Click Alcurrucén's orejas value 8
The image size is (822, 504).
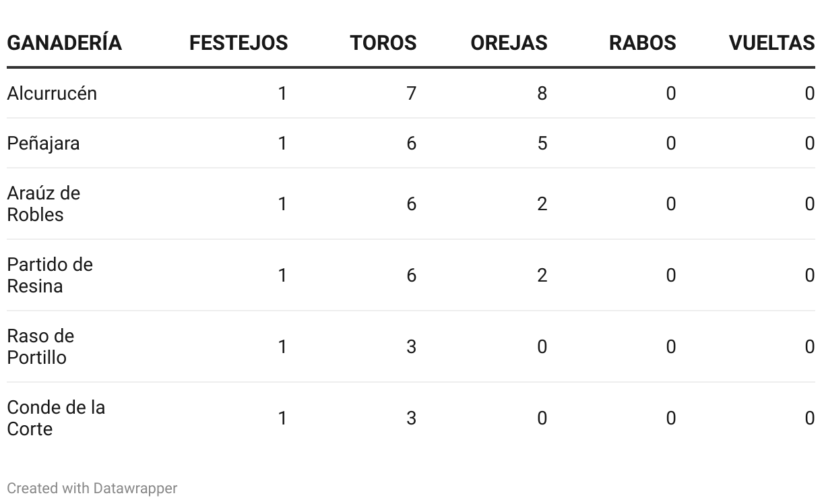click(542, 93)
